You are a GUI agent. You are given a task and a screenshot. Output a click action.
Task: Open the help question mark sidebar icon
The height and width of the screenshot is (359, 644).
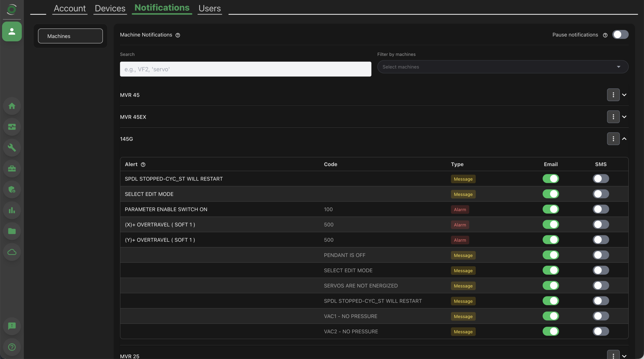(12, 347)
